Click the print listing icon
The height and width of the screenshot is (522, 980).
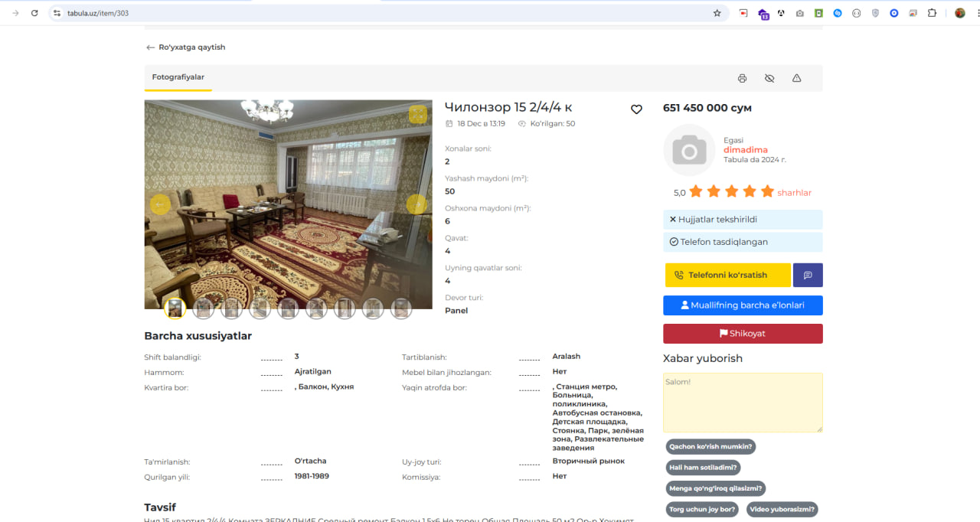click(742, 78)
